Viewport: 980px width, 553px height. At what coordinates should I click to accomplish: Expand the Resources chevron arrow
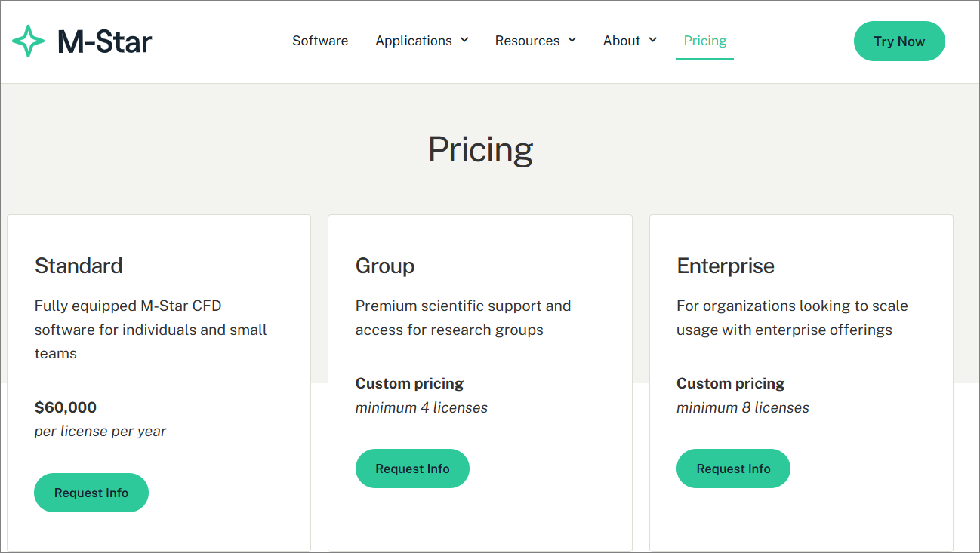tap(572, 40)
